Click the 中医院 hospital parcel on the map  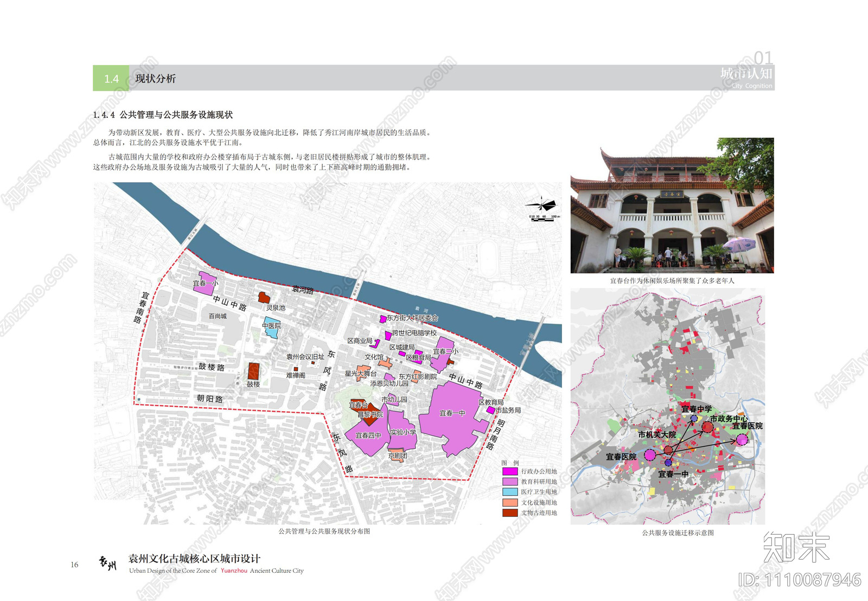272,328
